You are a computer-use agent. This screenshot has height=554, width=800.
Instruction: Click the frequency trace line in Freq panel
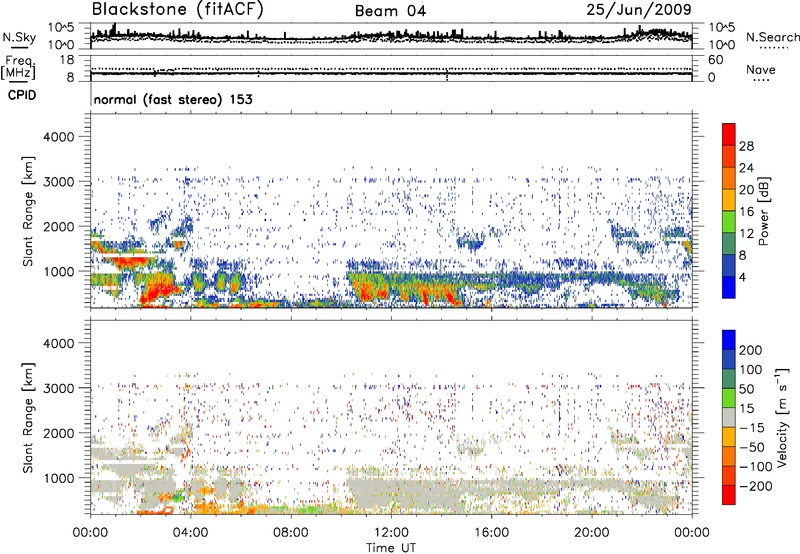coord(391,74)
